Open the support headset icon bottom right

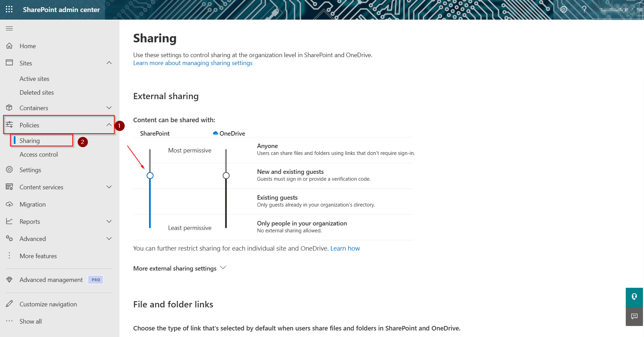pyautogui.click(x=634, y=297)
